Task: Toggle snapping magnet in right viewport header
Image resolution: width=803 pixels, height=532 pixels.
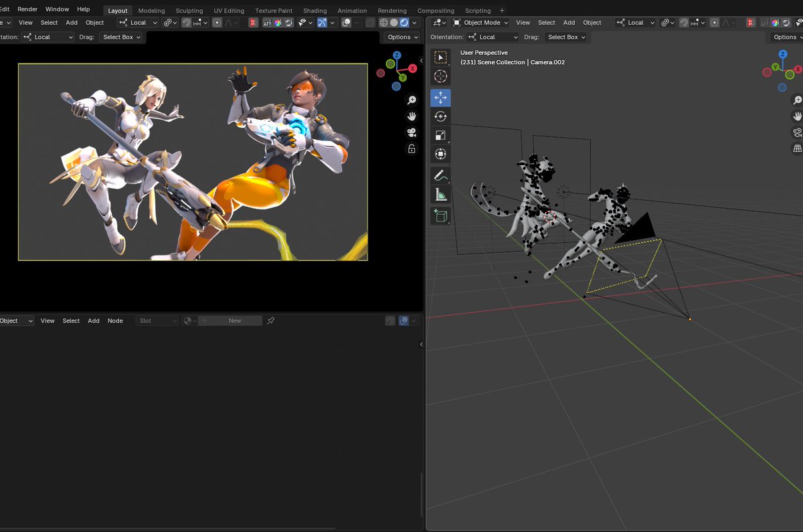Action: click(x=684, y=23)
